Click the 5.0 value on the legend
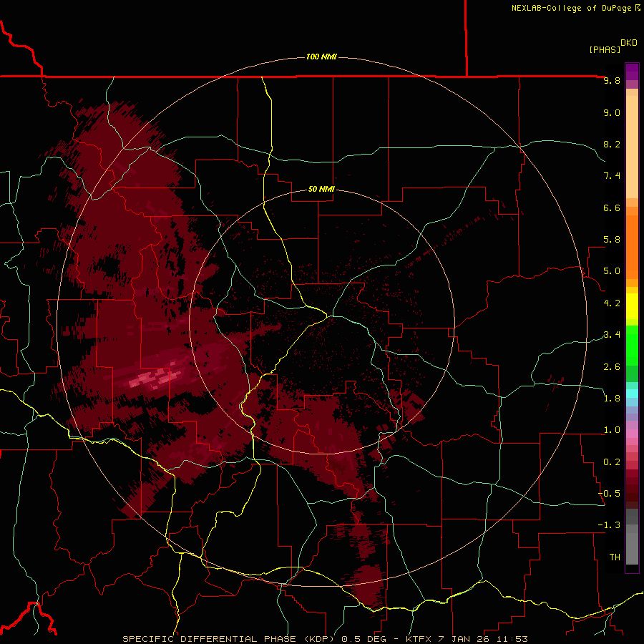The height and width of the screenshot is (644, 644). [612, 271]
